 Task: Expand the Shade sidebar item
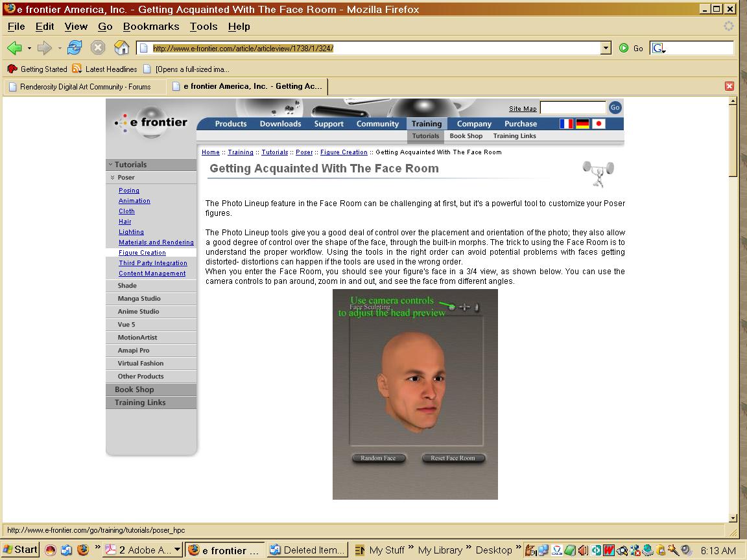(x=151, y=286)
